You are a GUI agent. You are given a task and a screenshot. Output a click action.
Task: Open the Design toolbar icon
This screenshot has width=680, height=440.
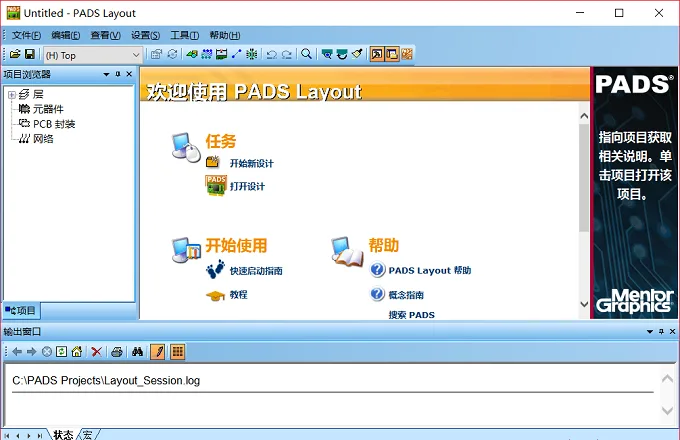[207, 54]
